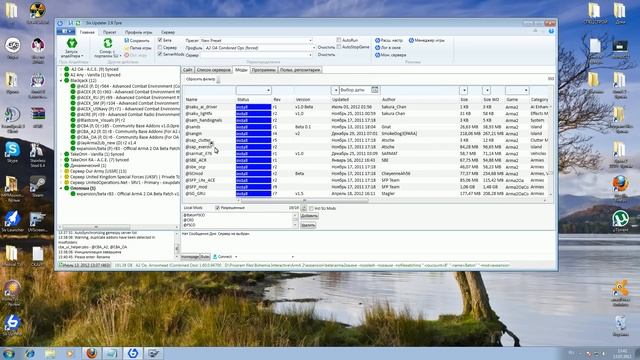640x360 pixels.
Task: Open Six Updater icon in the taskbar
Action: pos(133,353)
